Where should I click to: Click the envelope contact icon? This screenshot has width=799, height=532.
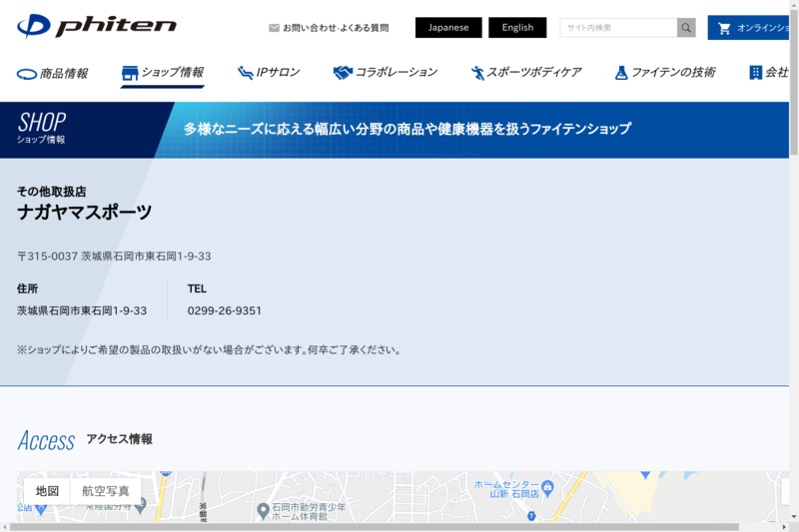[x=274, y=28]
